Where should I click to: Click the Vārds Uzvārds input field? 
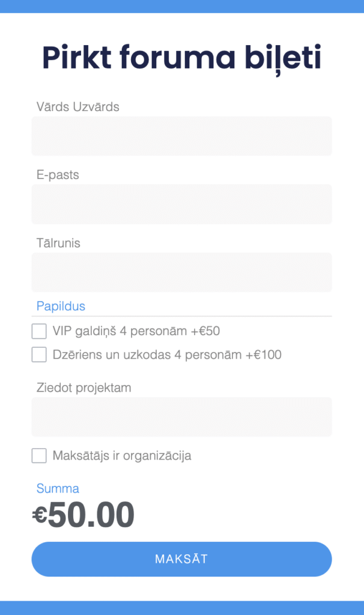pyautogui.click(x=181, y=136)
